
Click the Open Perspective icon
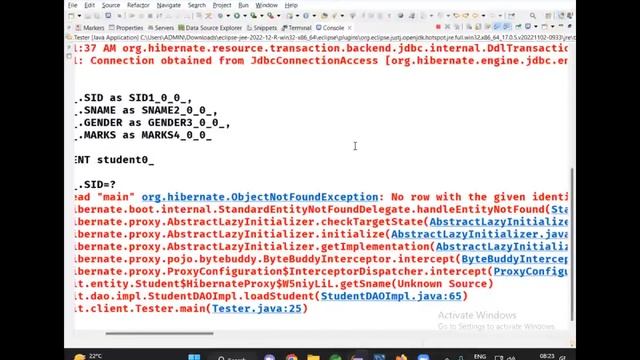pos(549,16)
